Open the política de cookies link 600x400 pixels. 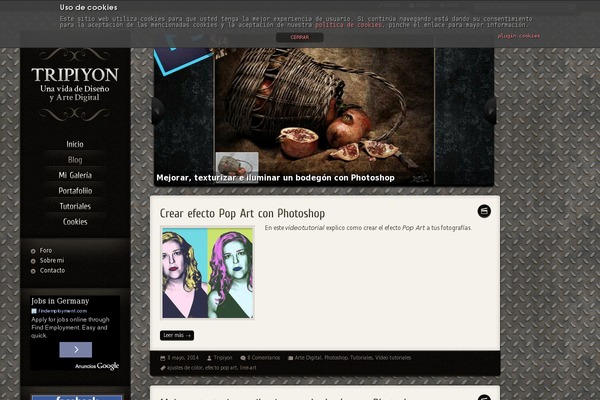tap(348, 25)
